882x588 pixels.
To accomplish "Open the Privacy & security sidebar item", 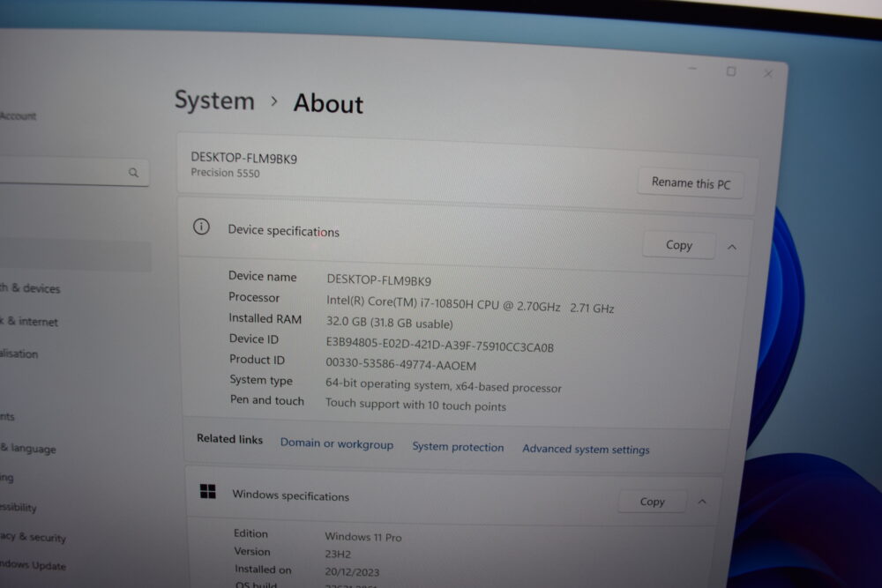I will tap(33, 538).
